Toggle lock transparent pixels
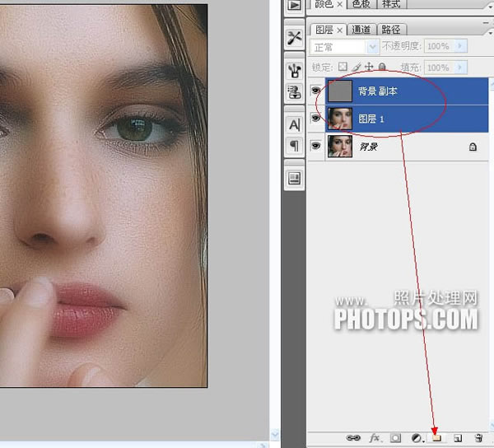Screen dimensions: 494x448 [343, 67]
